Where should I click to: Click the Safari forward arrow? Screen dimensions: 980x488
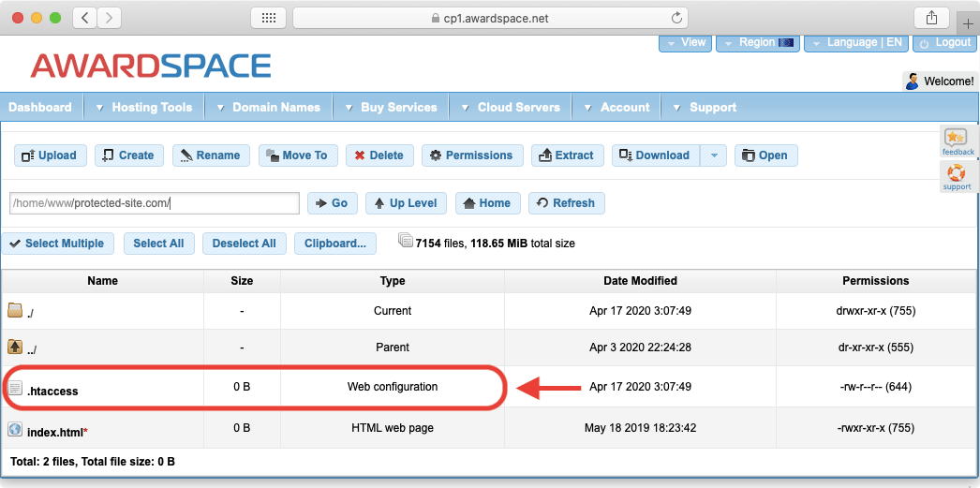click(110, 18)
